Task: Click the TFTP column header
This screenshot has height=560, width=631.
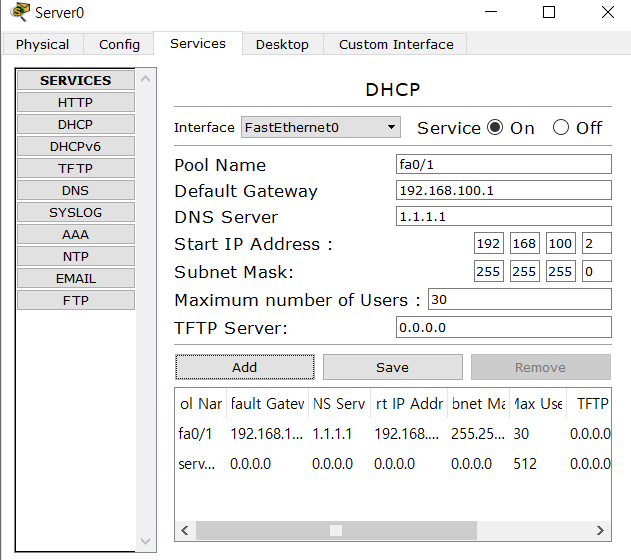Action: coord(589,404)
